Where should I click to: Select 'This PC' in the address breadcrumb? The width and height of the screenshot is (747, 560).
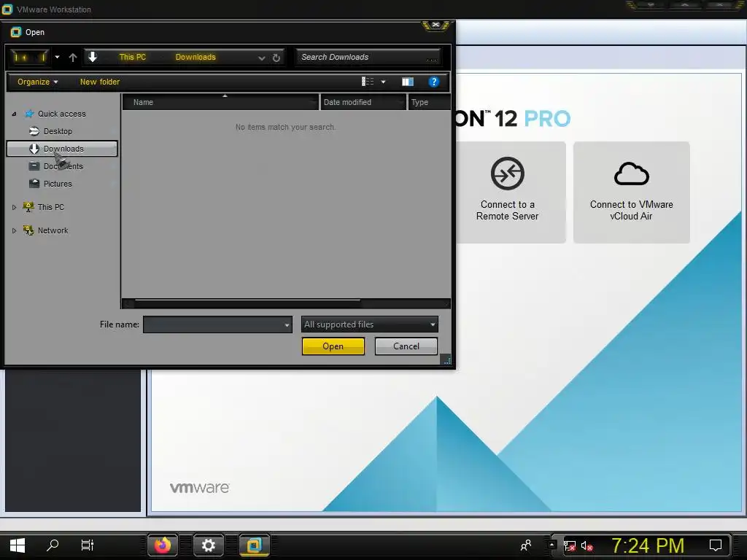tap(133, 57)
